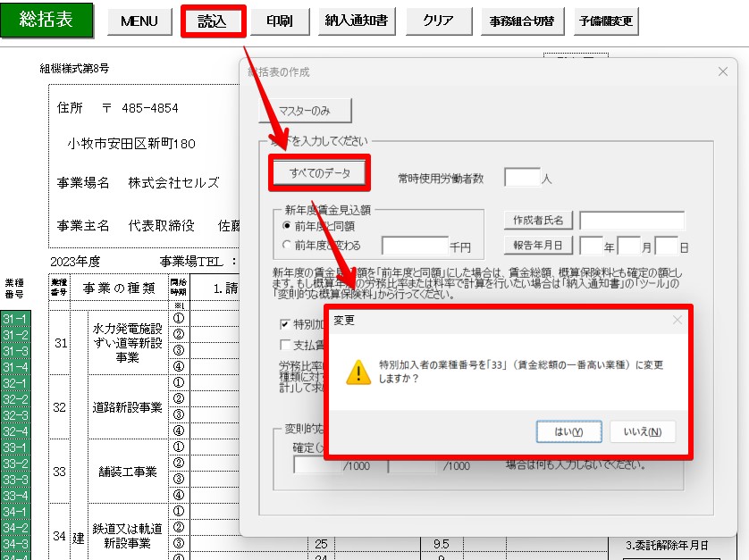Select 前年度と変わる radio option

tap(287, 245)
